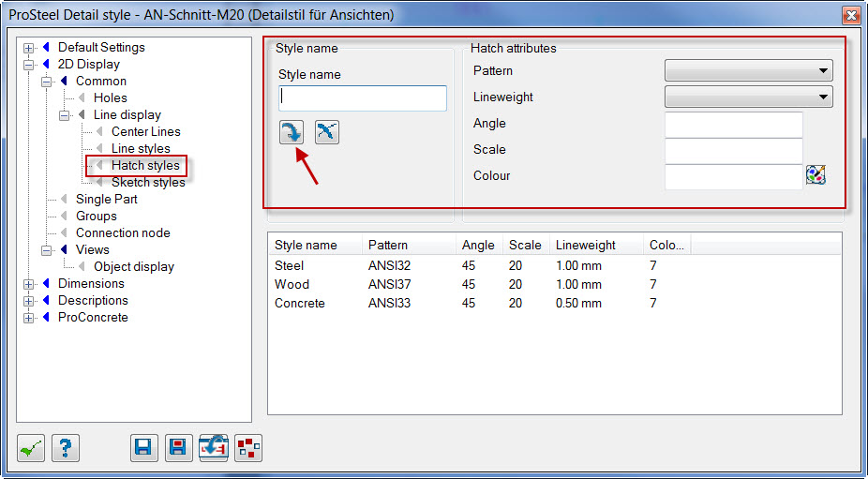Click the truncated Colo... column header
Image resolution: width=868 pixels, height=479 pixels.
[666, 245]
